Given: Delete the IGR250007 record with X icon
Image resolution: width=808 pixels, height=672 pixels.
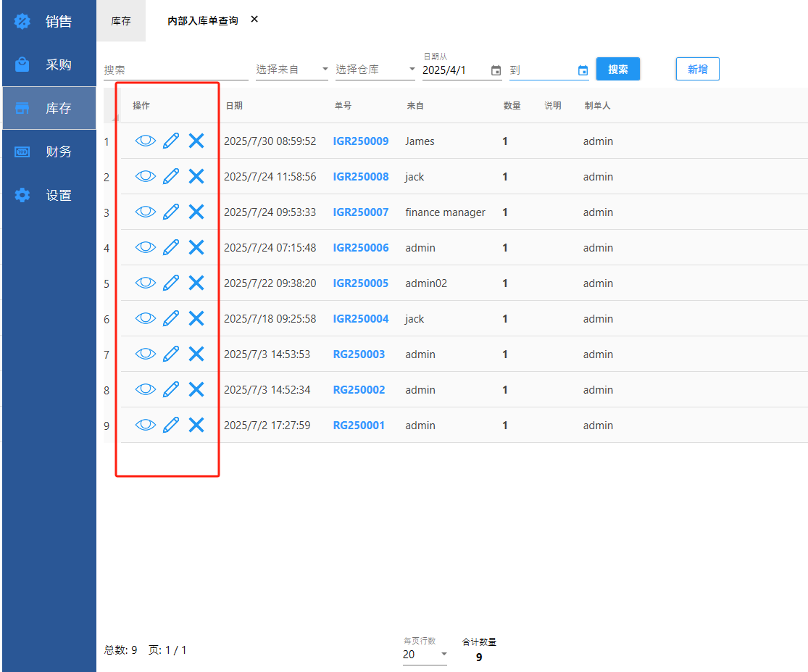Looking at the screenshot, I should pos(196,212).
